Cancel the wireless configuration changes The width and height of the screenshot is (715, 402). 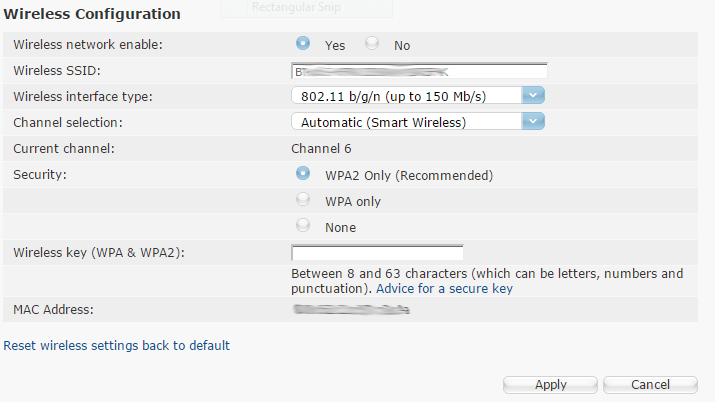point(650,385)
